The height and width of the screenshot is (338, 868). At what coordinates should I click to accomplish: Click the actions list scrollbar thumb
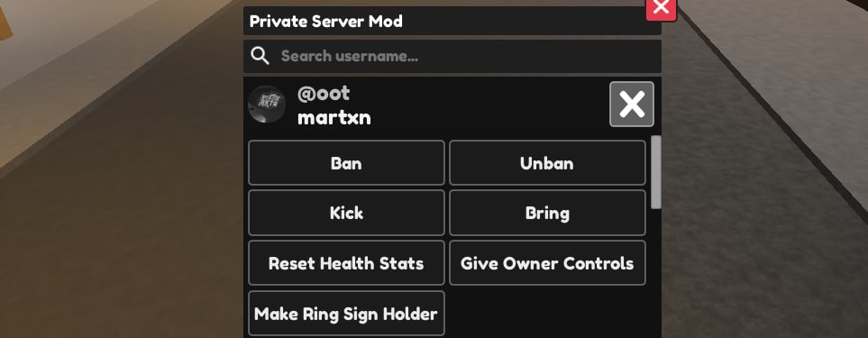[656, 172]
